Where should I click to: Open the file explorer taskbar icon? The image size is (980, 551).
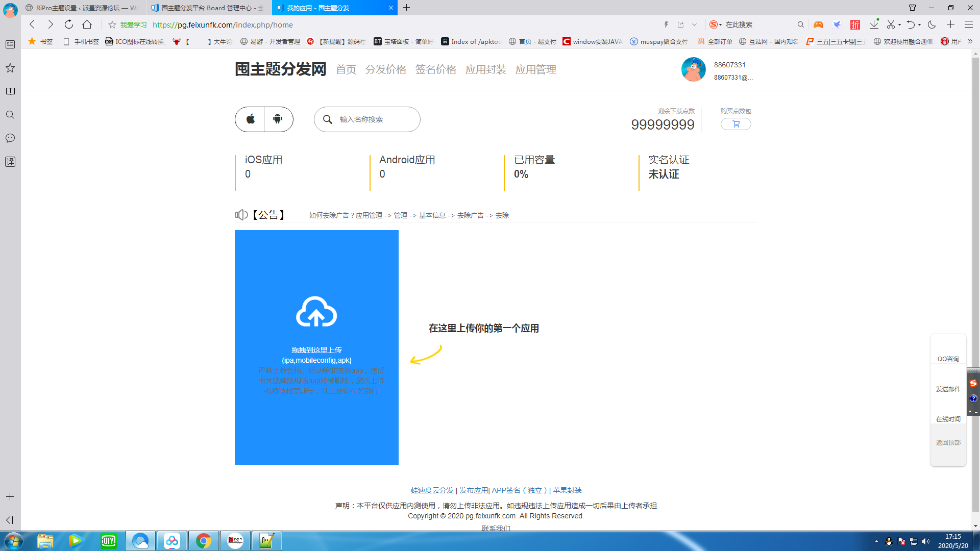(x=45, y=541)
